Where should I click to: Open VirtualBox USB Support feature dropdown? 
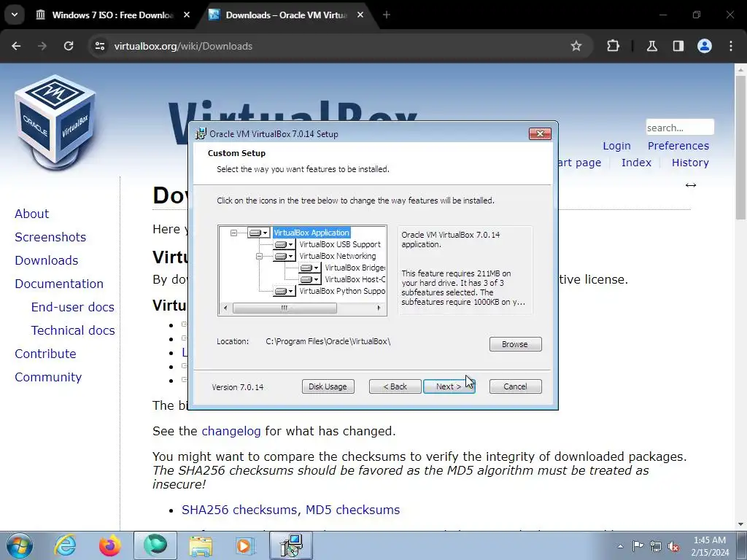point(285,244)
